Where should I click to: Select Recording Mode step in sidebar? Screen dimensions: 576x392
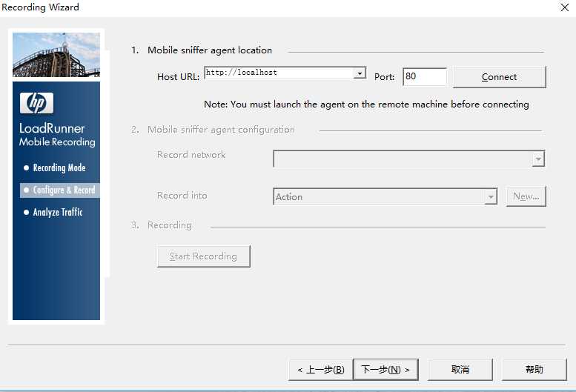(x=59, y=167)
